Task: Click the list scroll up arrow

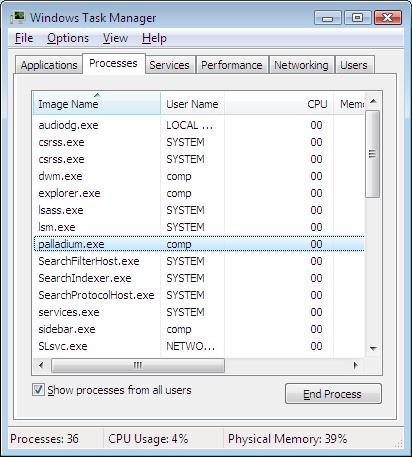Action: point(373,101)
